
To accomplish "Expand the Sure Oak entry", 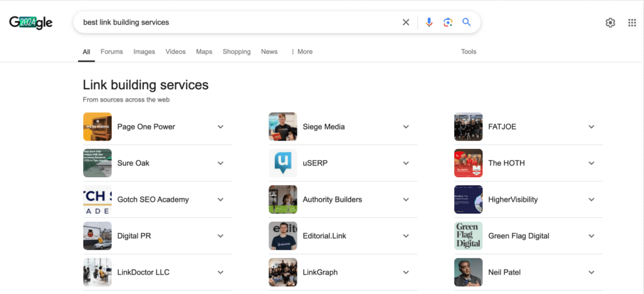I will click(x=221, y=163).
